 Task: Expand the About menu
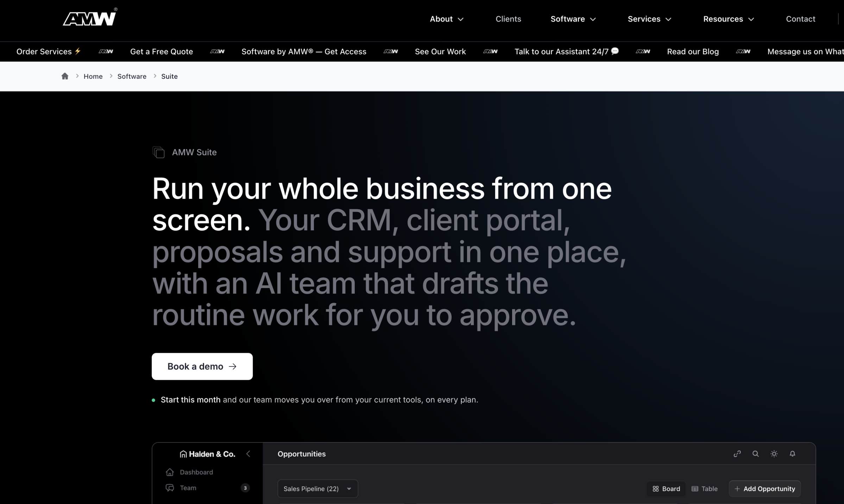point(447,19)
